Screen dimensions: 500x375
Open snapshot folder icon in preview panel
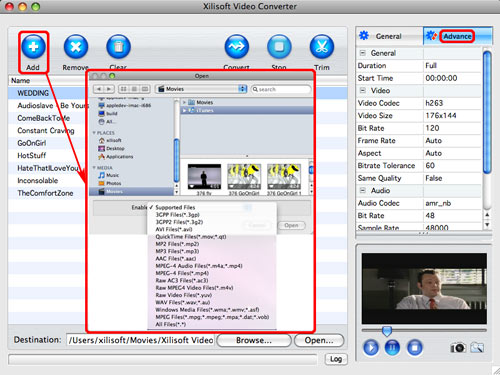coord(477,348)
